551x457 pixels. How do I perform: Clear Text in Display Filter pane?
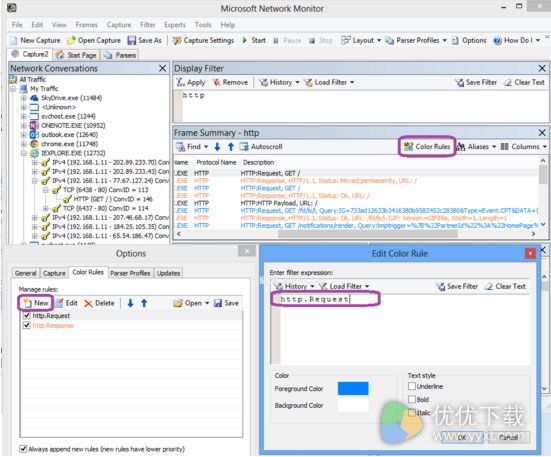coord(524,82)
